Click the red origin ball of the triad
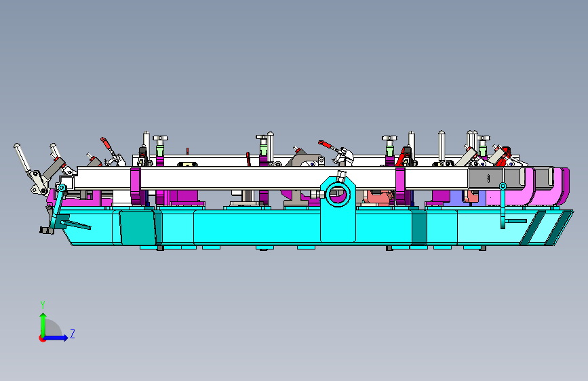The image size is (588, 381). pos(41,338)
